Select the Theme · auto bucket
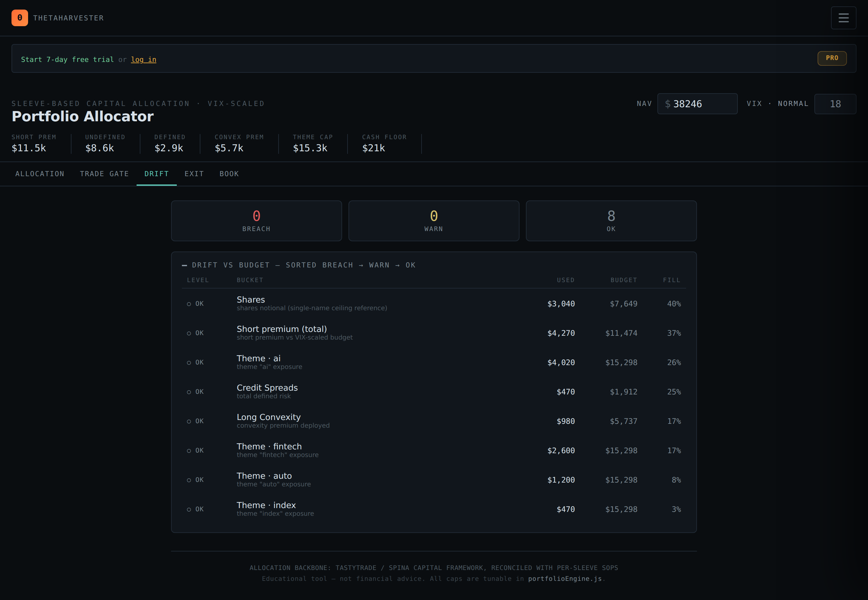This screenshot has width=868, height=600. pyautogui.click(x=264, y=476)
